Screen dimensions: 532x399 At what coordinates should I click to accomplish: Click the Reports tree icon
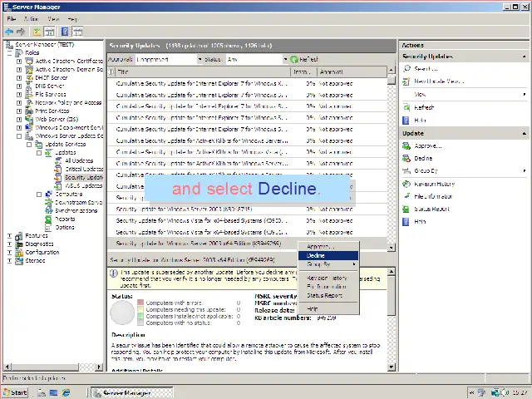(48, 219)
